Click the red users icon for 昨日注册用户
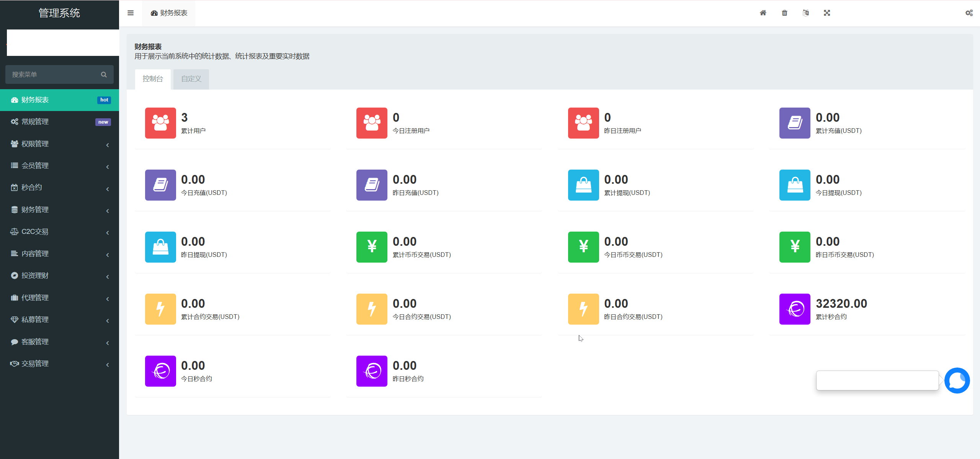Viewport: 980px width, 459px height. pos(583,123)
